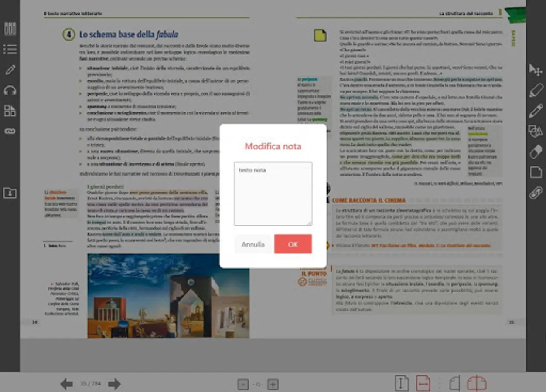The width and height of the screenshot is (546, 392).
Task: Fit page to height
Action: tap(402, 383)
